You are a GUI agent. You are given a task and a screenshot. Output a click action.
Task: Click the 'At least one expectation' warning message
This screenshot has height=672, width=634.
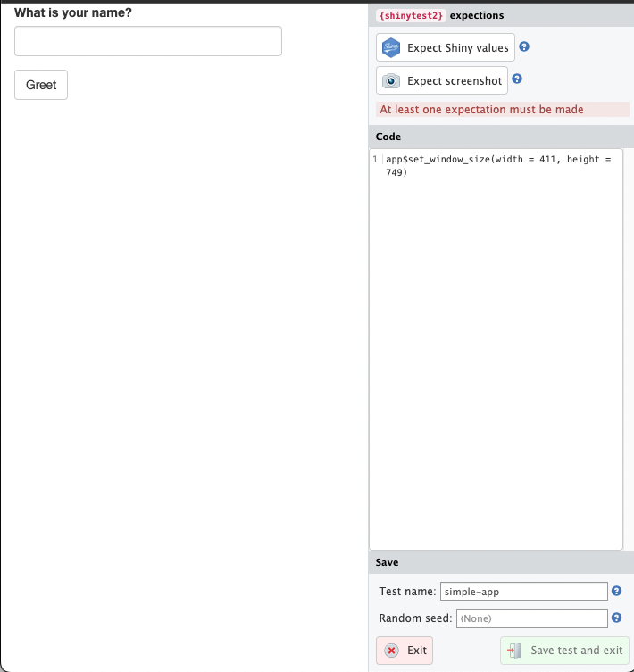(x=482, y=110)
